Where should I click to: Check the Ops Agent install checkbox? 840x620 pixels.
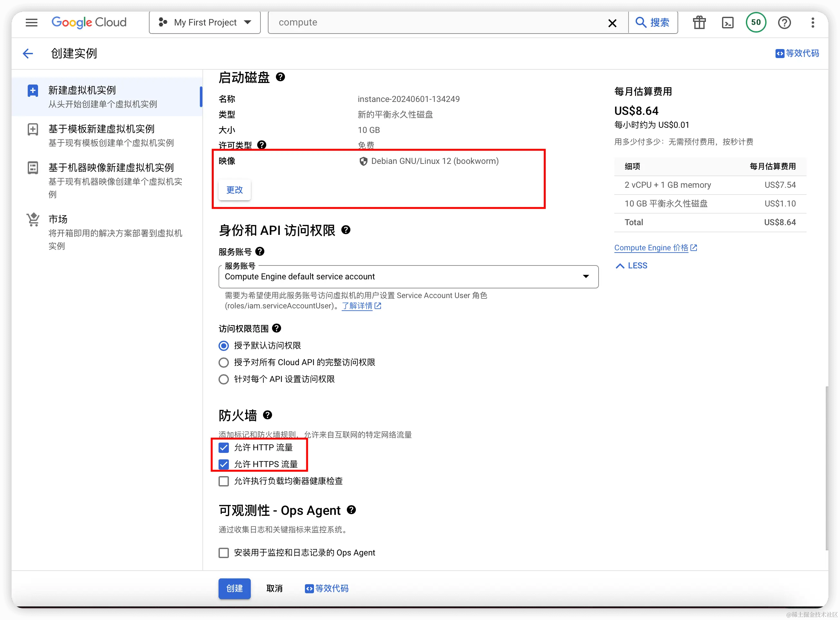[x=224, y=553]
